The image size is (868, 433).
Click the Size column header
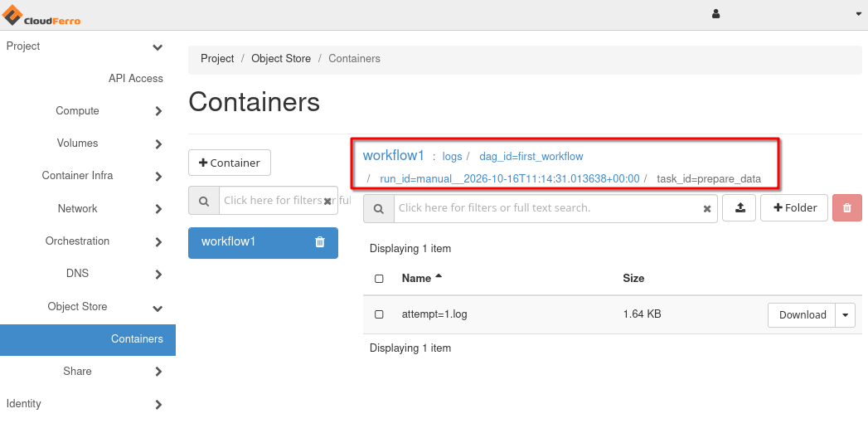633,278
